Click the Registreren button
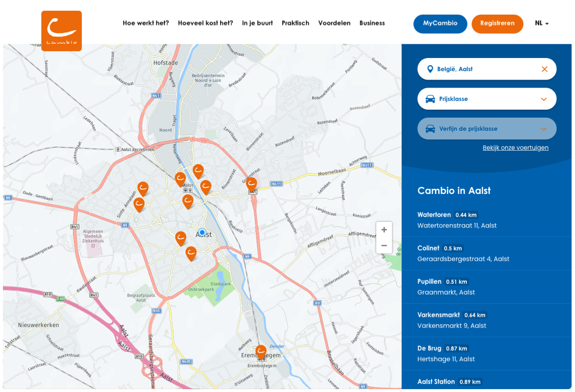The height and width of the screenshot is (392, 575). 497,24
